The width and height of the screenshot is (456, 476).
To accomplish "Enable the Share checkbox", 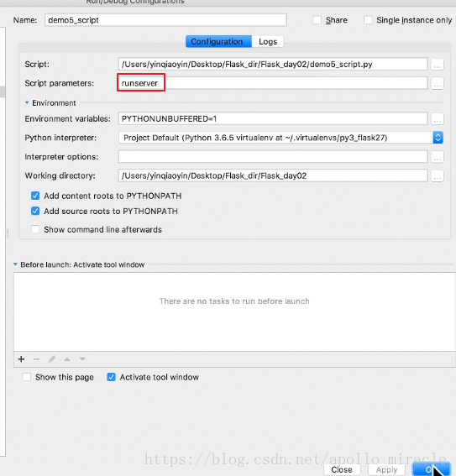I will pos(317,20).
